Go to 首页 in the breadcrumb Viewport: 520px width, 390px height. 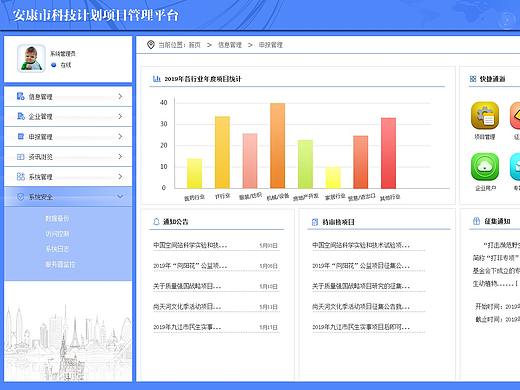[x=195, y=45]
